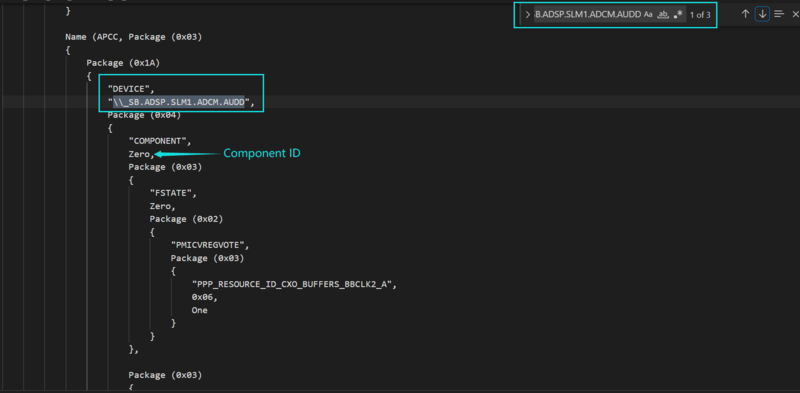This screenshot has height=393, width=800.
Task: Go to previous match arrow
Action: 745,14
